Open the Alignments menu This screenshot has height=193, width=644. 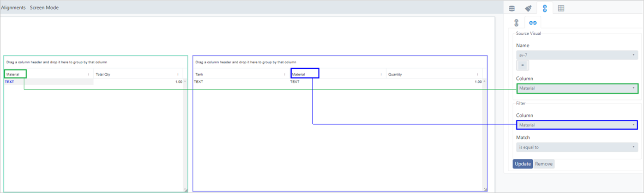click(13, 8)
